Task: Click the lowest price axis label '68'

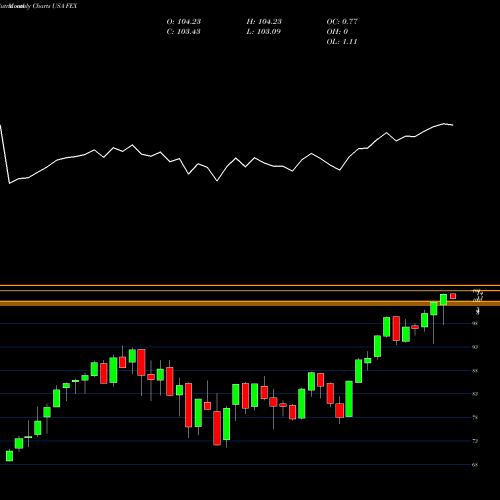Action: [475, 465]
